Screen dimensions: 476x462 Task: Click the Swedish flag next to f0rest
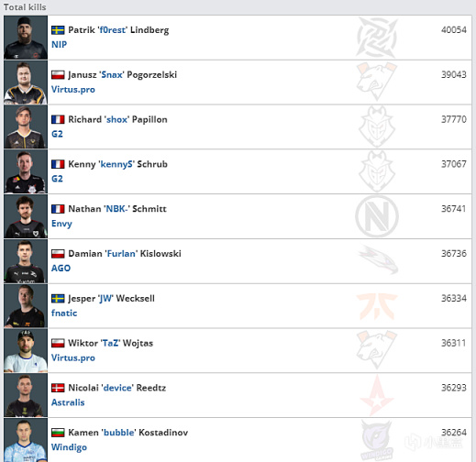pos(58,30)
